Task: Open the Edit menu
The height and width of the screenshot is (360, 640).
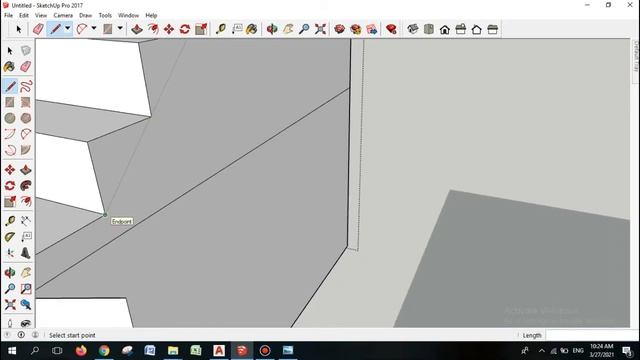Action: (x=24, y=15)
